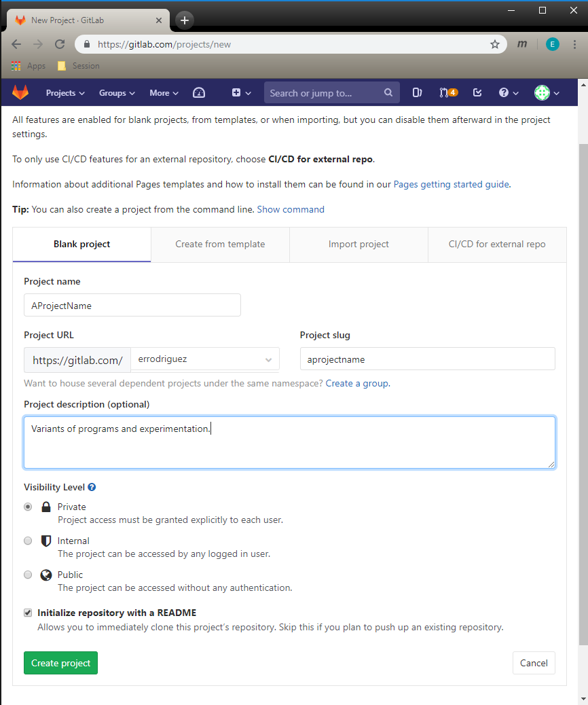Open the to-do list checkmark icon
This screenshot has height=705, width=588.
click(477, 93)
